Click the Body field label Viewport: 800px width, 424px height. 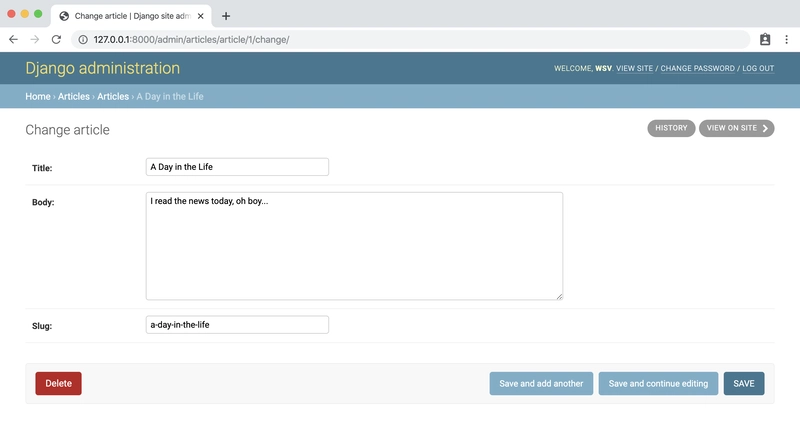[x=43, y=202]
